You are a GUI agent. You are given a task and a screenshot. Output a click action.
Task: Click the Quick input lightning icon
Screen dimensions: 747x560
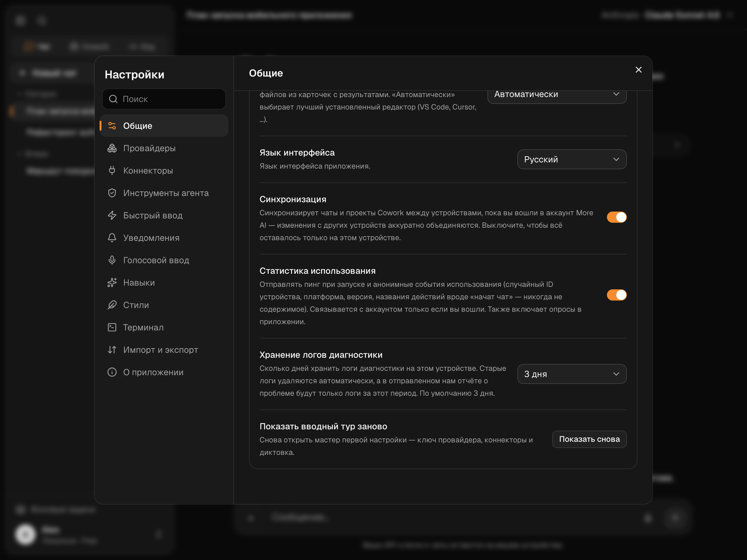click(112, 215)
